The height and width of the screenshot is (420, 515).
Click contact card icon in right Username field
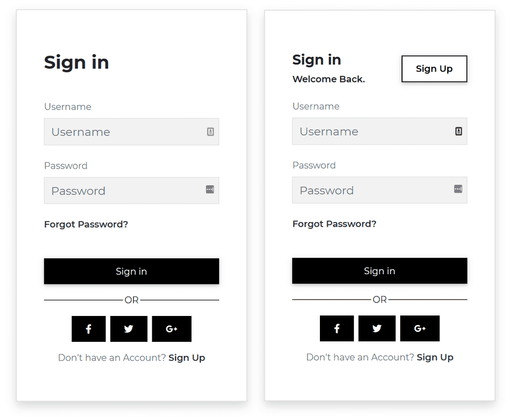(459, 131)
